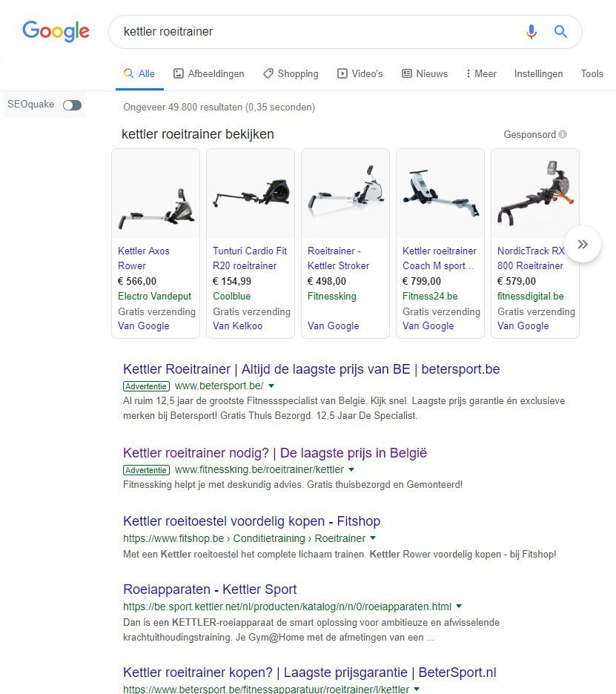The width and height of the screenshot is (616, 694).
Task: Click the www.betersport.be/ ad URL
Action: tap(219, 386)
